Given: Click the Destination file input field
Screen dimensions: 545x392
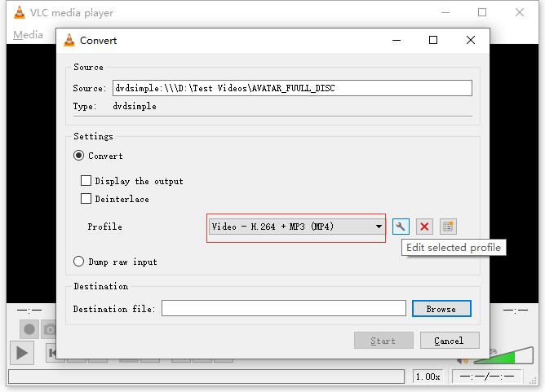Looking at the screenshot, I should 284,308.
